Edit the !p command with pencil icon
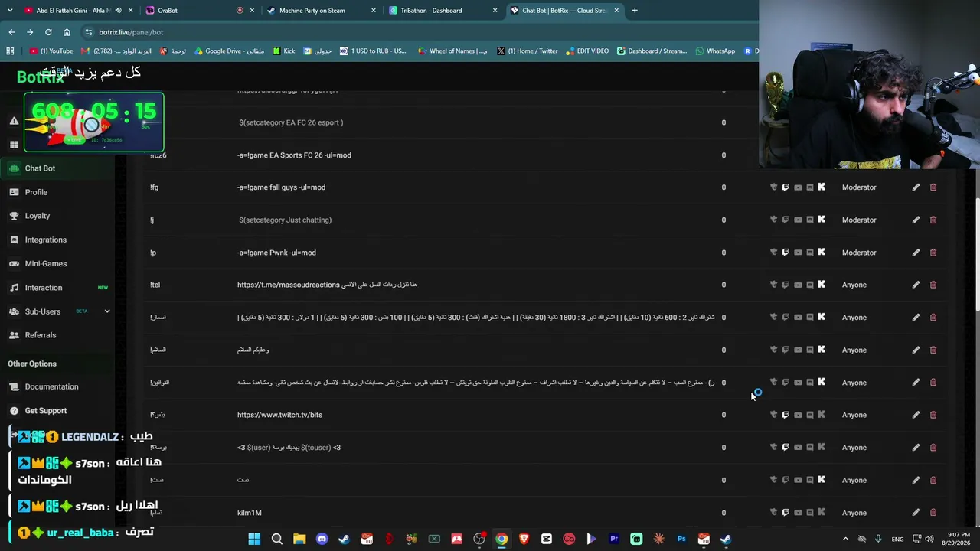 click(x=916, y=253)
